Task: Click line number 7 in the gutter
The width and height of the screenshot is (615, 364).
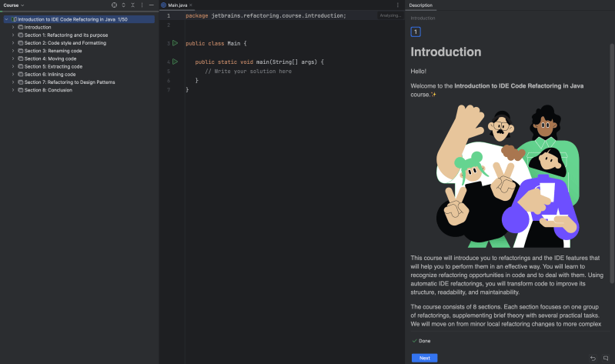Action: tap(169, 90)
